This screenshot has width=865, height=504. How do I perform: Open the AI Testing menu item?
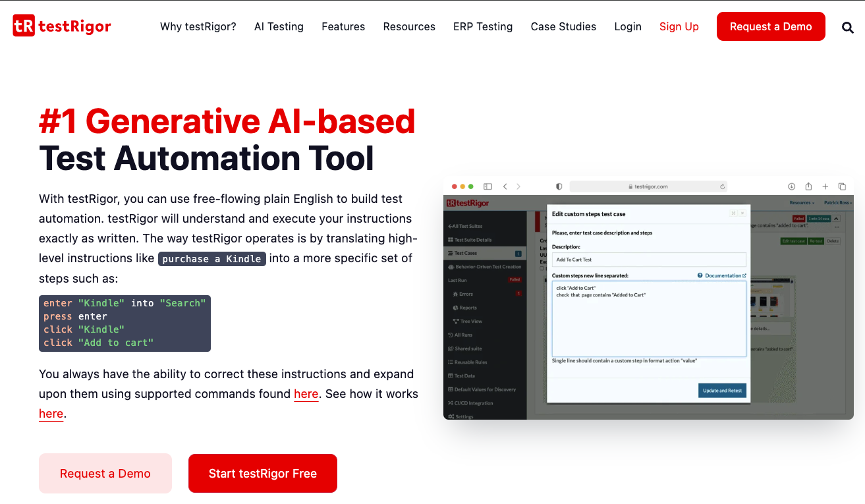point(279,26)
